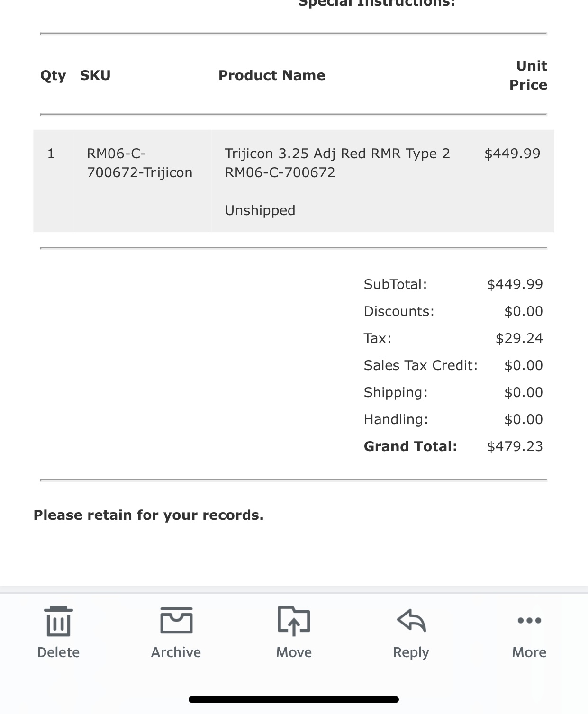The height and width of the screenshot is (714, 588).
Task: Tap the home indicator bar at bottom
Action: click(x=294, y=700)
